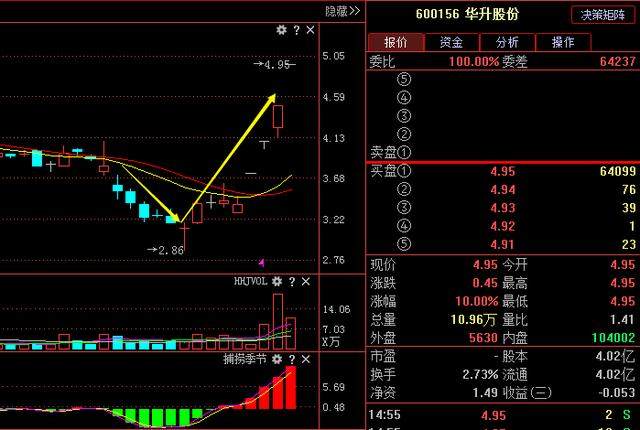Screen dimensions: 640x430
Task: Click the 委差 64237 value
Action: pyautogui.click(x=618, y=62)
